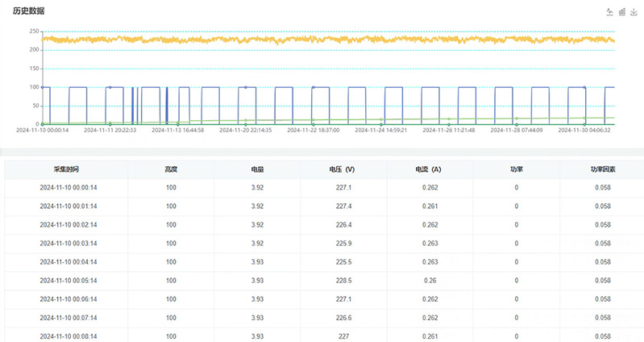Click the 历史数据 panel title
The image size is (644, 342).
29,11
